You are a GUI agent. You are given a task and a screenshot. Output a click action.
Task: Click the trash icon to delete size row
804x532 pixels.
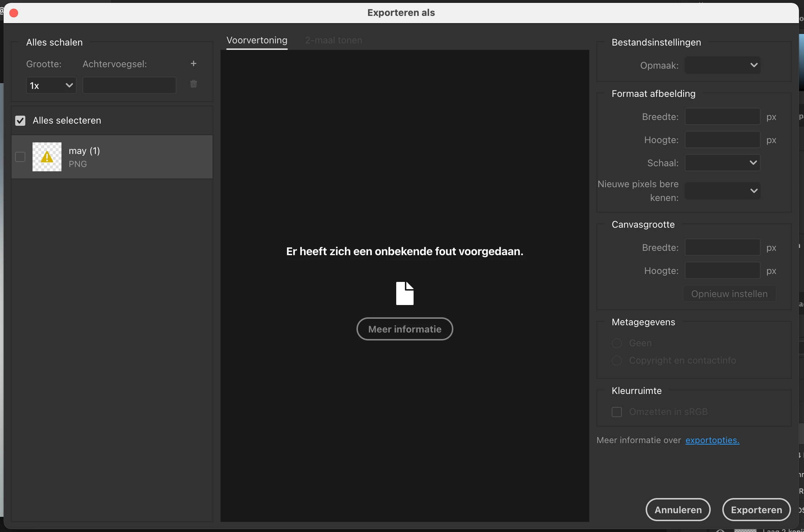pyautogui.click(x=193, y=84)
